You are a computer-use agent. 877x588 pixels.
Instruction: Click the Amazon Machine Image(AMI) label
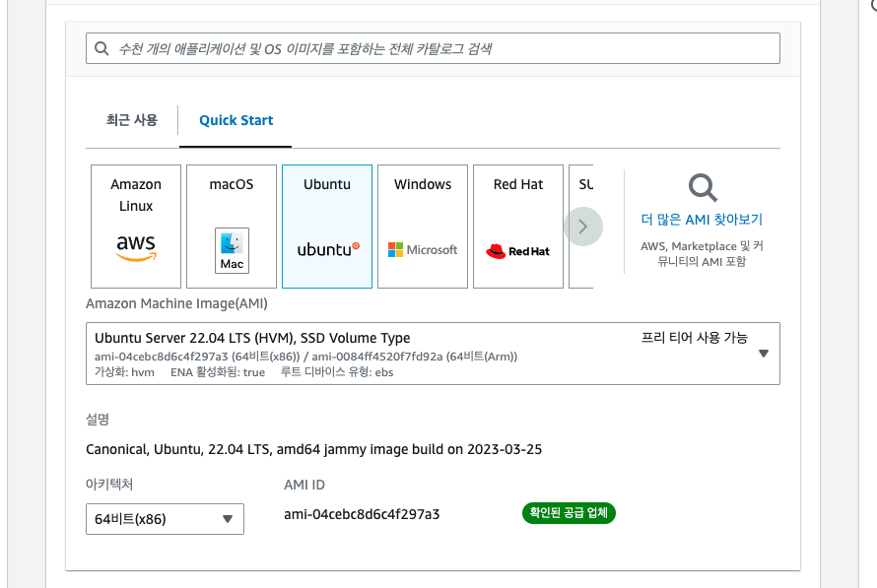176,303
